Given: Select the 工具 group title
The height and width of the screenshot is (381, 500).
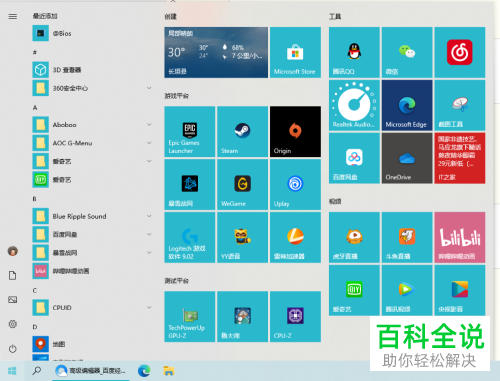Looking at the screenshot, I should pos(335,16).
